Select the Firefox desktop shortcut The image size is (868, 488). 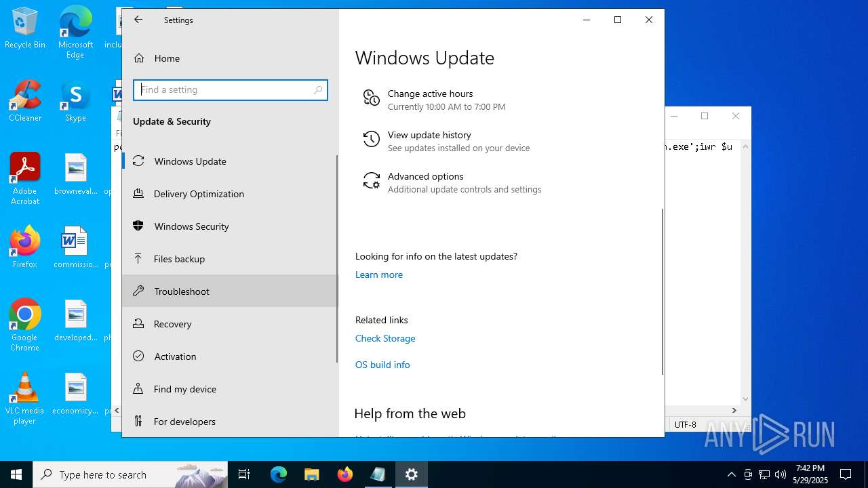click(25, 247)
